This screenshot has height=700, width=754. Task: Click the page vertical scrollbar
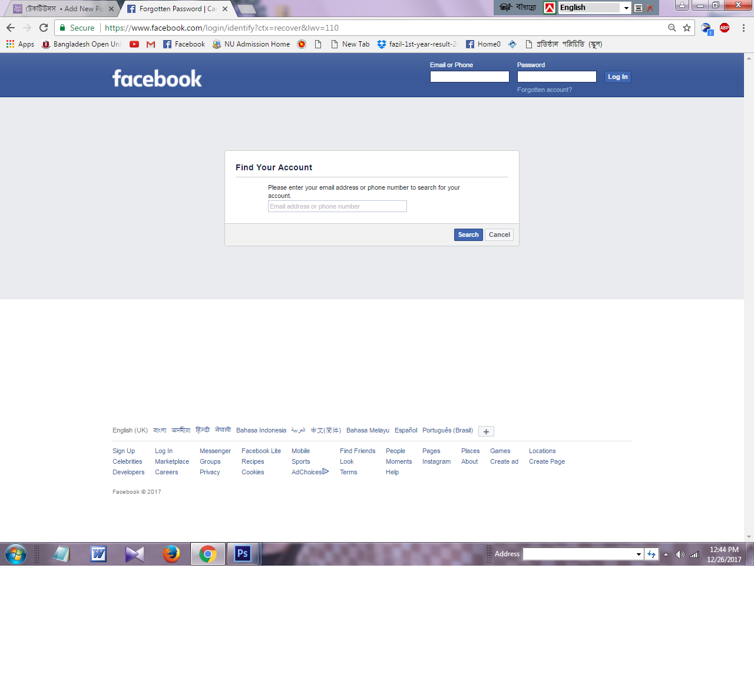coord(749,297)
